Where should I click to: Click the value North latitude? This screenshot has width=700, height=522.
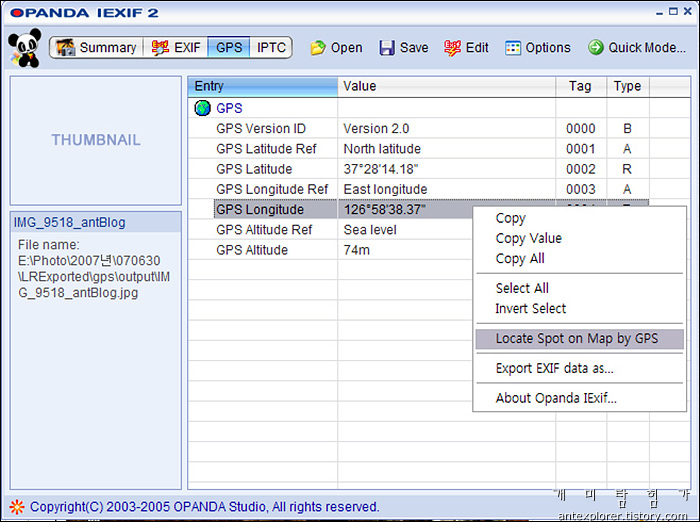tap(382, 149)
